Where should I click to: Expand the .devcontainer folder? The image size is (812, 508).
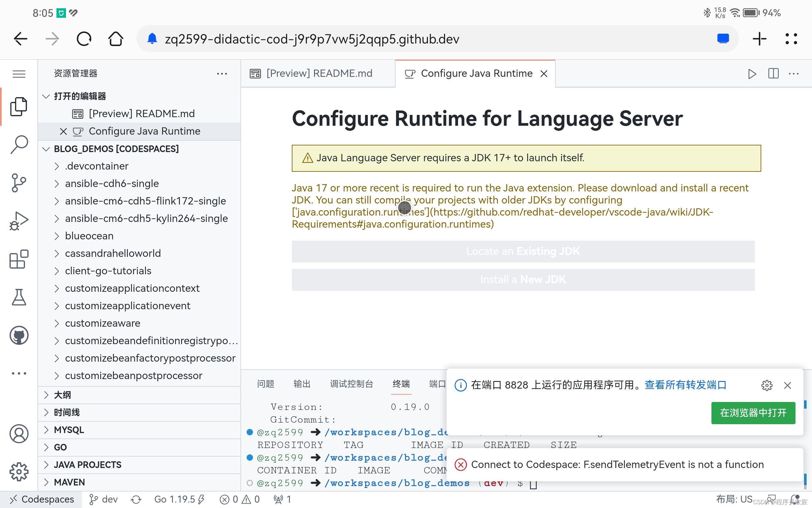[x=139, y=166]
